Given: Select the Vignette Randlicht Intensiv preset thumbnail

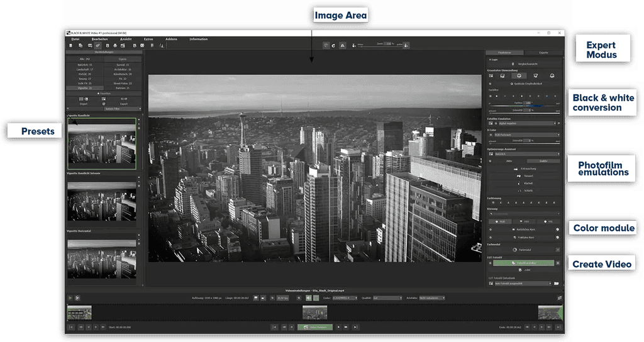Looking at the screenshot, I should point(101,201).
